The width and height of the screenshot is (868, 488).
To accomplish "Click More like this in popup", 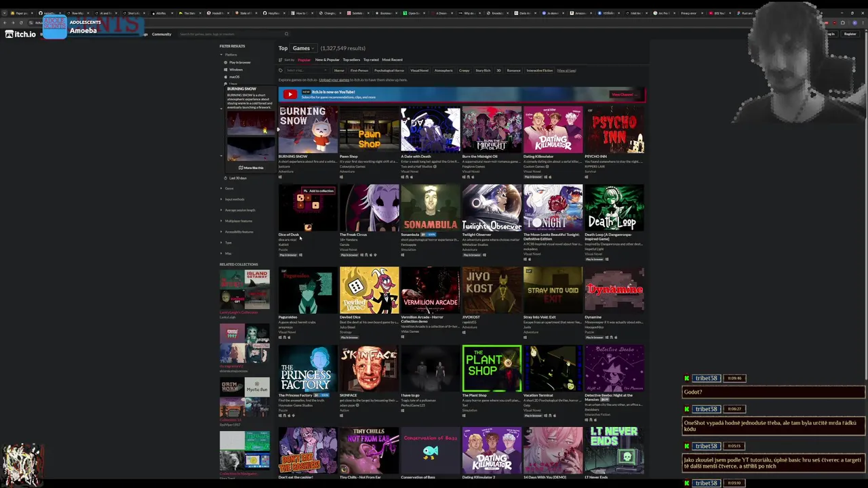I will coord(251,167).
